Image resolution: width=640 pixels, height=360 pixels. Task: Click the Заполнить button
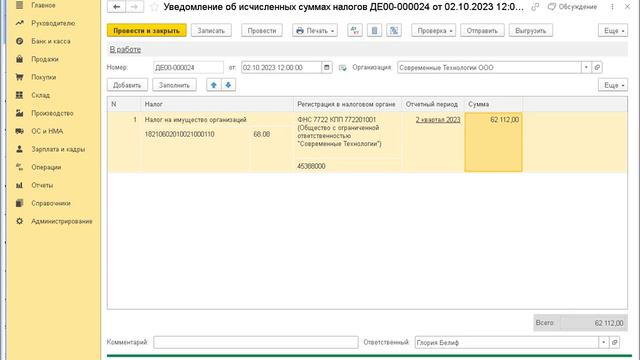coord(174,85)
